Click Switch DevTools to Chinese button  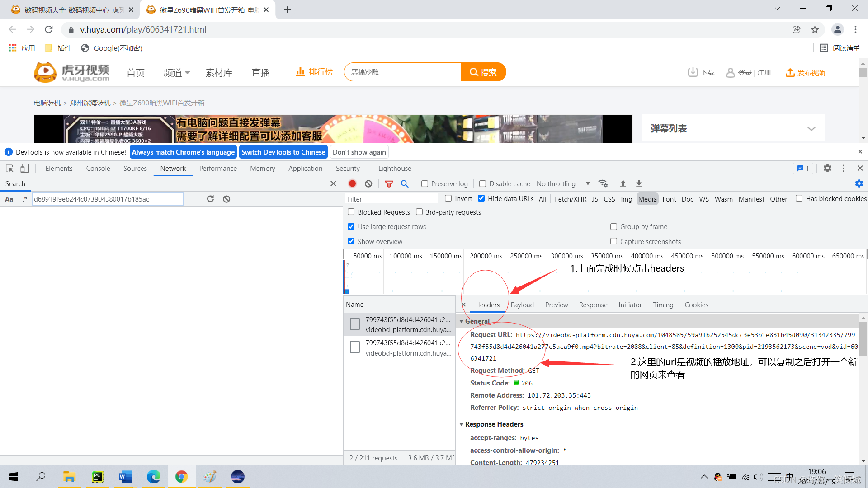tap(283, 152)
